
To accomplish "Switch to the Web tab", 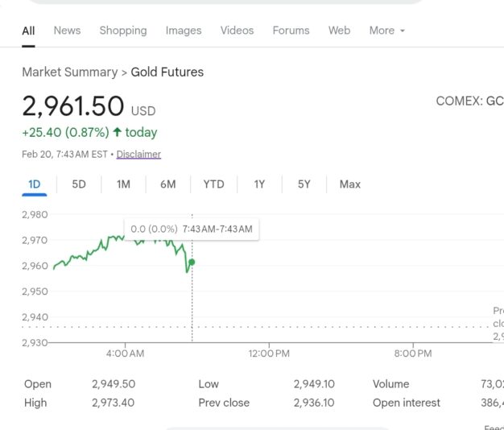I will click(x=339, y=31).
